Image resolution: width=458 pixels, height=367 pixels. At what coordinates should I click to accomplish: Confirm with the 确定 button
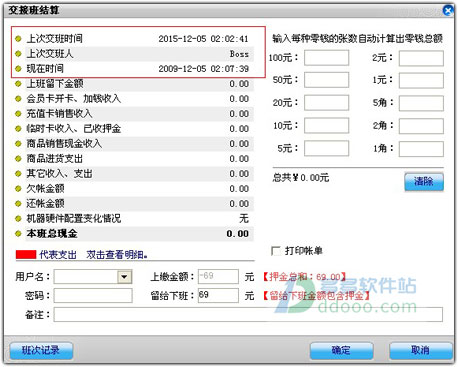click(341, 350)
